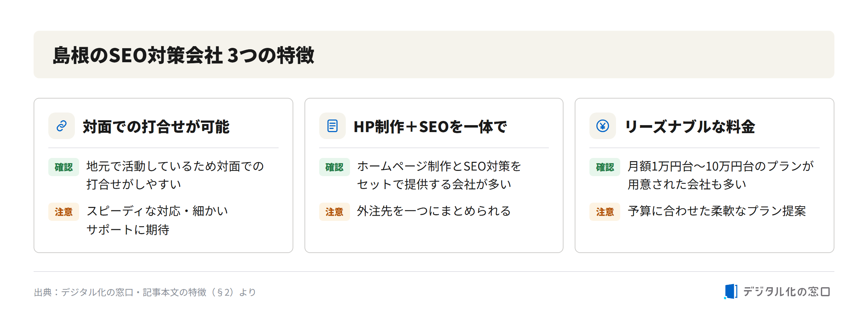Click the text 月額1万円台〜10万円台のプランが
Image resolution: width=868 pixels, height=332 pixels.
pos(721,166)
